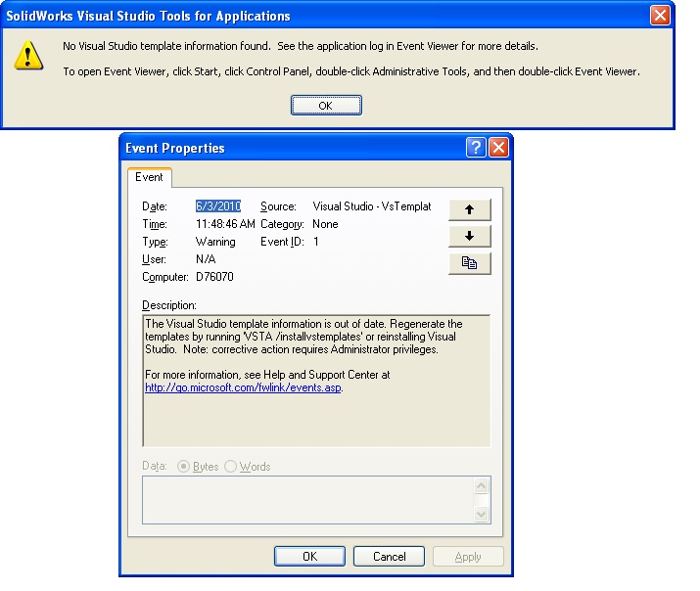Click the next event down arrow button
The width and height of the screenshot is (700, 591).
tap(469, 237)
